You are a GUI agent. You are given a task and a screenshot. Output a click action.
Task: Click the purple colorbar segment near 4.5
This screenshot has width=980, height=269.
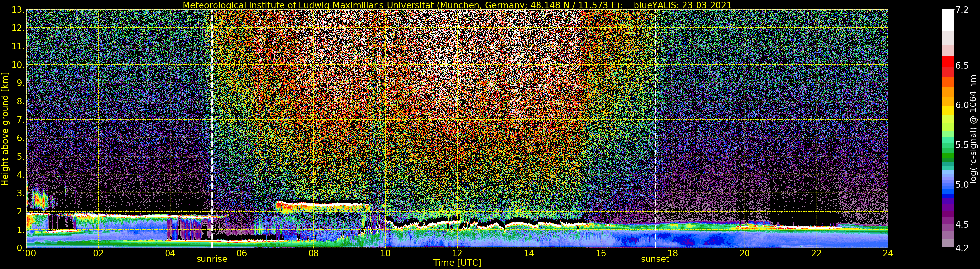tap(948, 223)
